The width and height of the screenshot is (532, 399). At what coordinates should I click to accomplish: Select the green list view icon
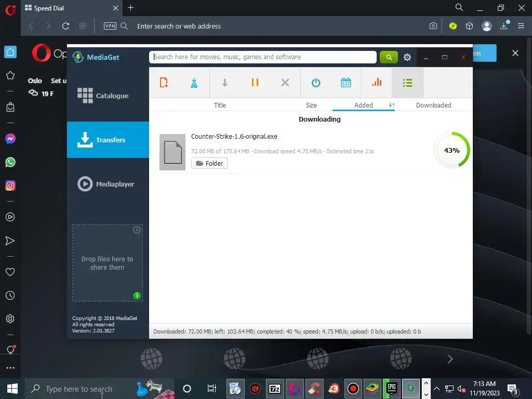(407, 83)
